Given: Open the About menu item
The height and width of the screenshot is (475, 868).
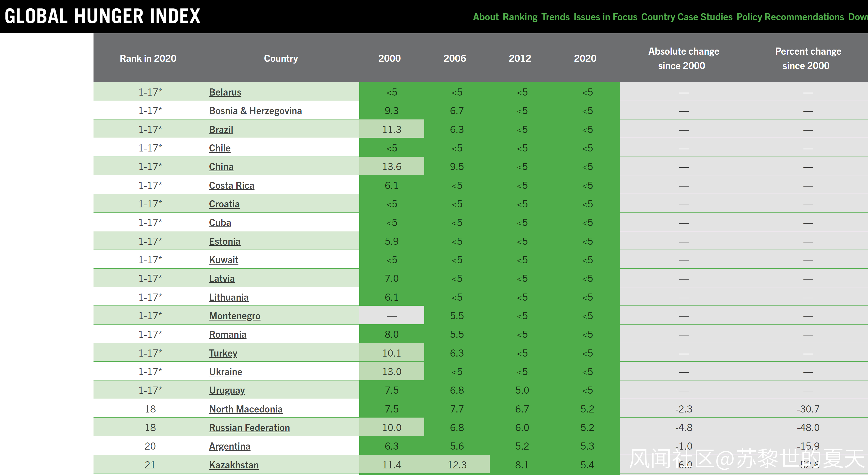Looking at the screenshot, I should point(485,17).
